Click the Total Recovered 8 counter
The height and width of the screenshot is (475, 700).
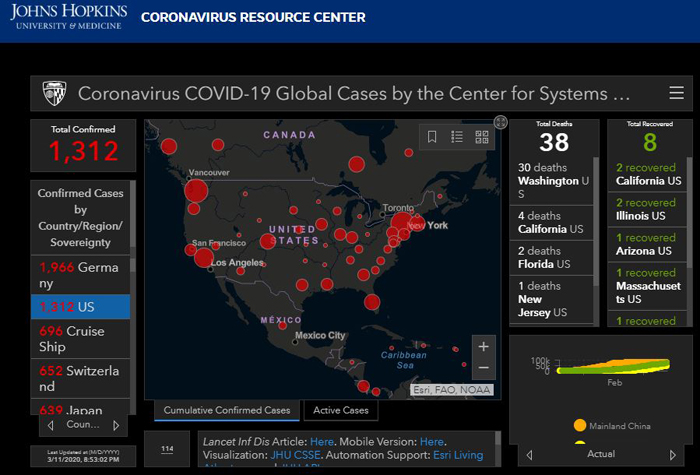click(650, 138)
